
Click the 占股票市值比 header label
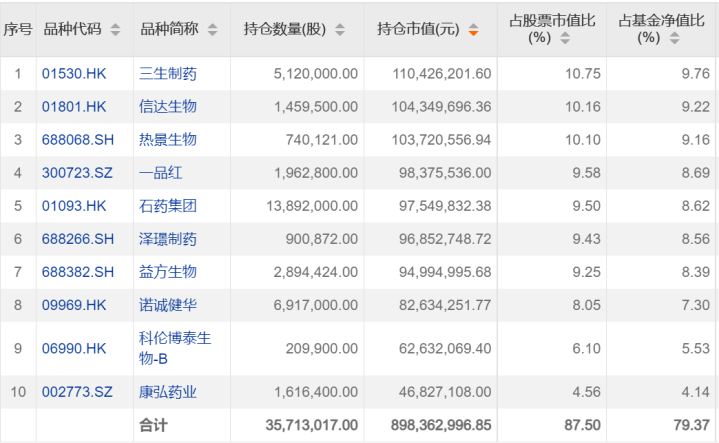[x=552, y=21]
